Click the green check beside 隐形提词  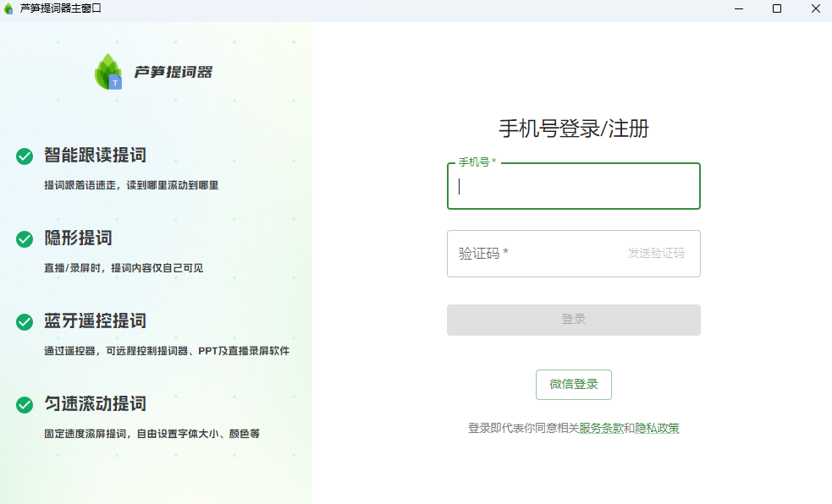tap(25, 239)
